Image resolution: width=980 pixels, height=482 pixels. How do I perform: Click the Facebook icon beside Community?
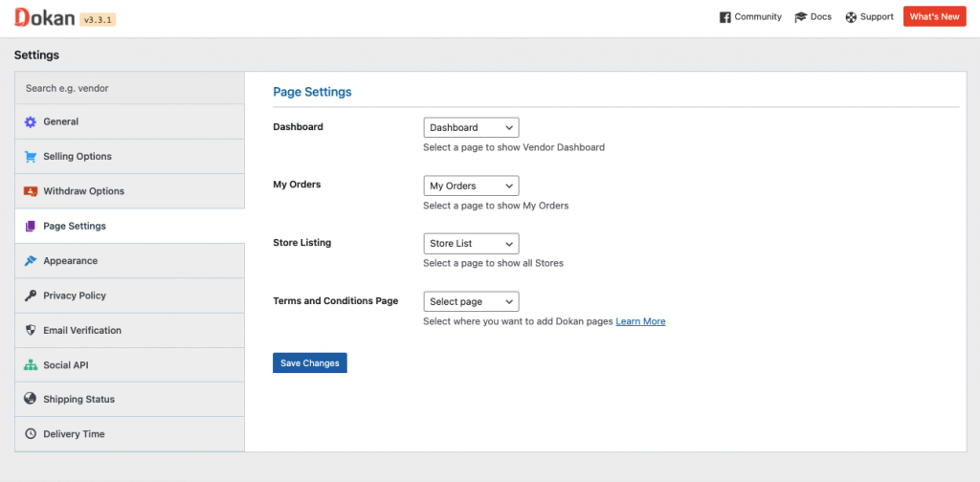[725, 17]
